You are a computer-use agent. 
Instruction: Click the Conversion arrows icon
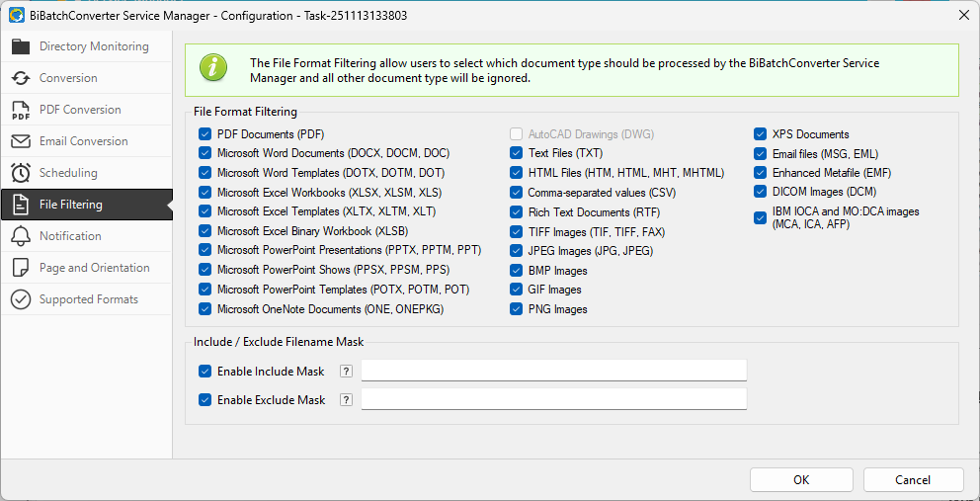click(x=21, y=78)
